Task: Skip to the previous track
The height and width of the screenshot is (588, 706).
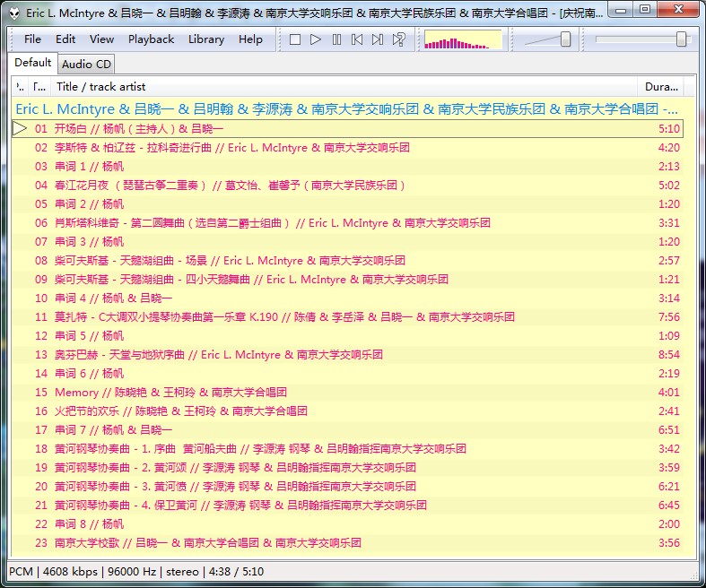Action: tap(357, 39)
